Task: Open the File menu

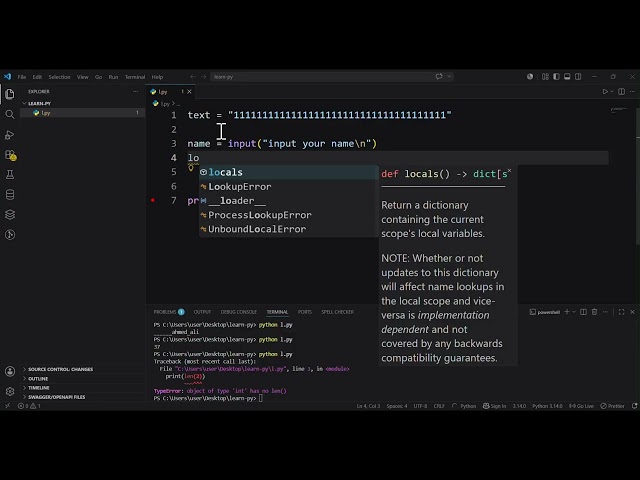Action: pyautogui.click(x=22, y=77)
